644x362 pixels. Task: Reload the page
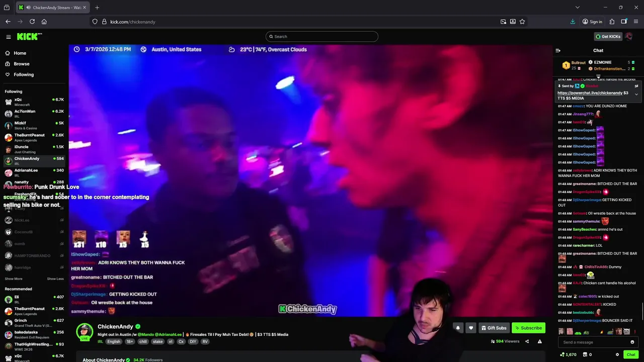[32, 22]
